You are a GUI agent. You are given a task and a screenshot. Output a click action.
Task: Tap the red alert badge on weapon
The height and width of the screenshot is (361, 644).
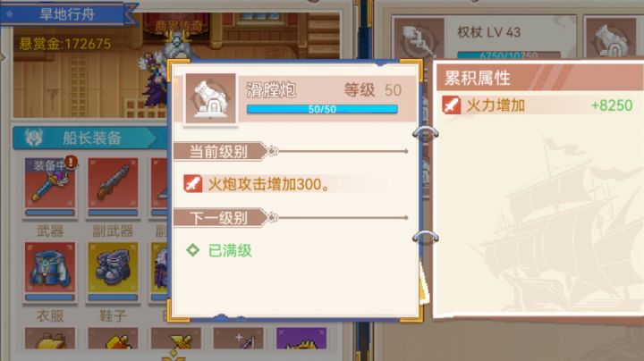point(72,163)
